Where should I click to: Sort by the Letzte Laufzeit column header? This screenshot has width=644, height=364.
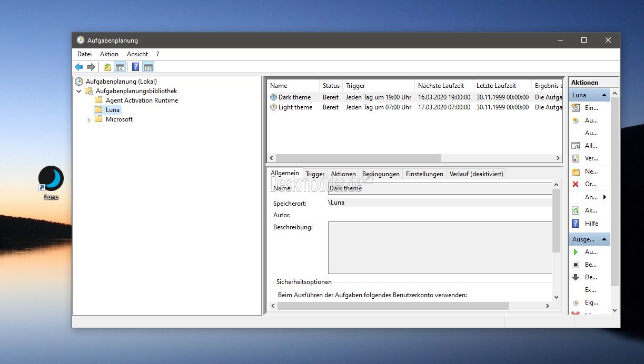tap(502, 86)
